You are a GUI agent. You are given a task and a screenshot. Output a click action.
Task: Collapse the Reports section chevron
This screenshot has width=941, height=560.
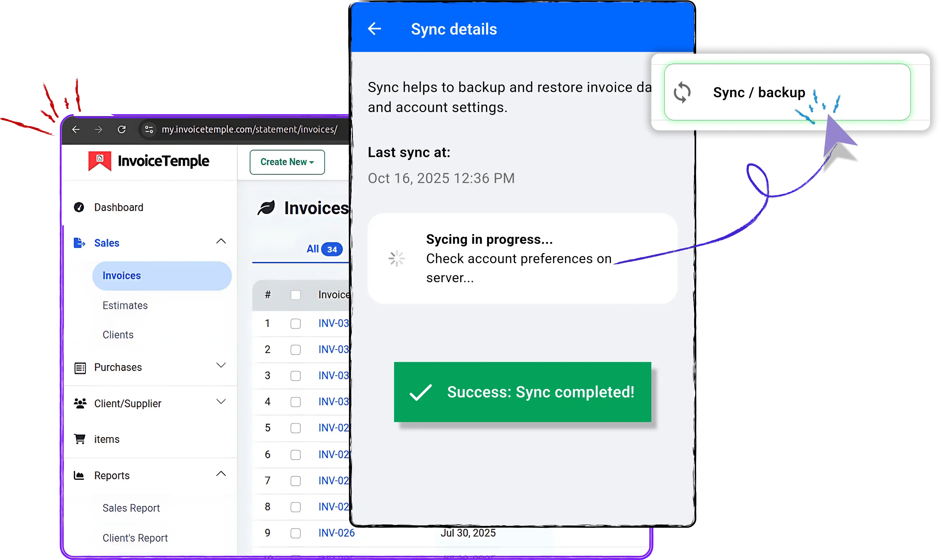(x=221, y=473)
